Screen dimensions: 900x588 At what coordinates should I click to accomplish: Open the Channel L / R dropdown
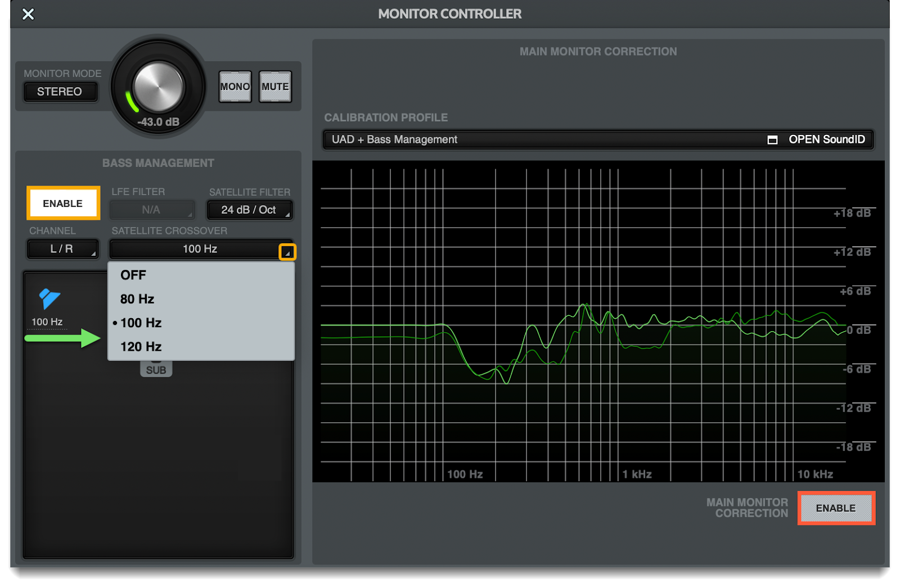click(x=62, y=249)
